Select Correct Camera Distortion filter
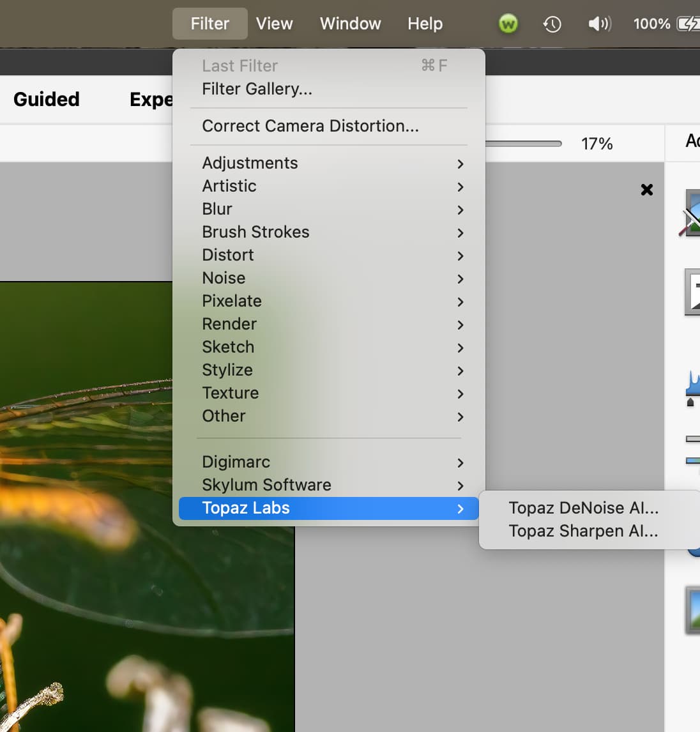The height and width of the screenshot is (732, 700). click(310, 126)
